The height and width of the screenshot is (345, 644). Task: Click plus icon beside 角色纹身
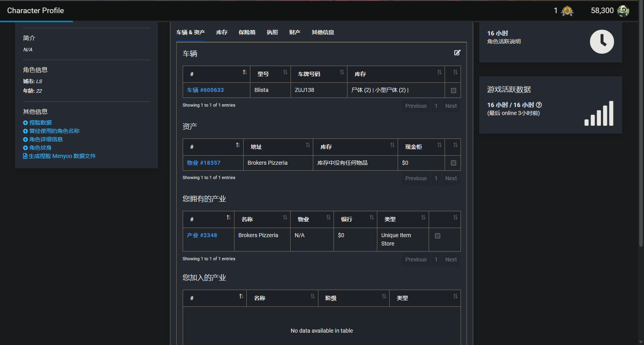point(25,148)
